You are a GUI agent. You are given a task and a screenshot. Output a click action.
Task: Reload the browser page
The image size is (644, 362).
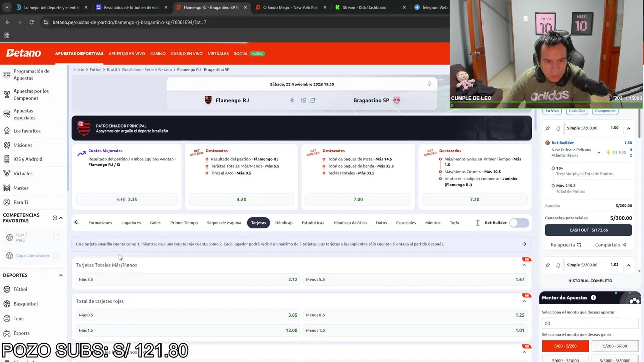pyautogui.click(x=31, y=22)
